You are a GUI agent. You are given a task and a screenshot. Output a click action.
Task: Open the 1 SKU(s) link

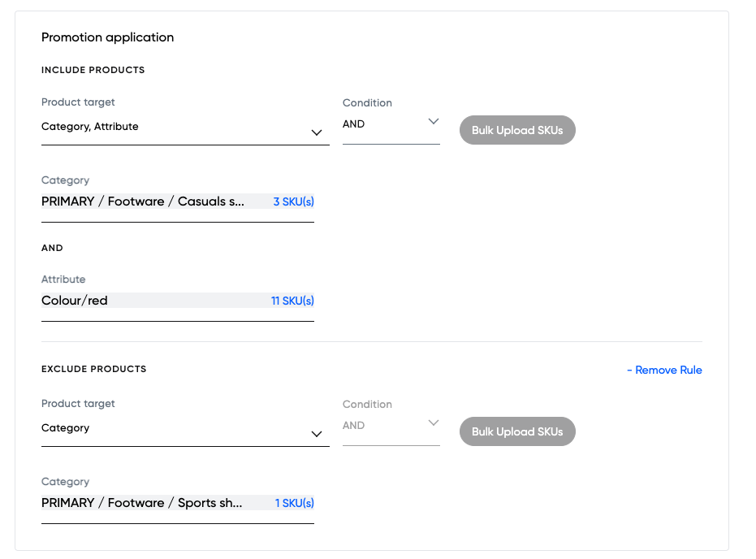294,503
